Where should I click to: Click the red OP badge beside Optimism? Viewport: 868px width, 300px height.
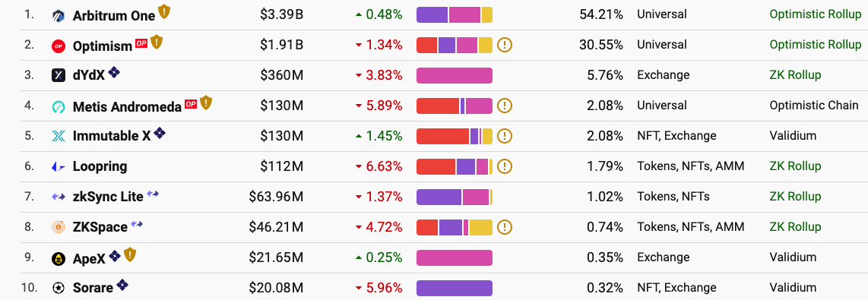click(141, 44)
